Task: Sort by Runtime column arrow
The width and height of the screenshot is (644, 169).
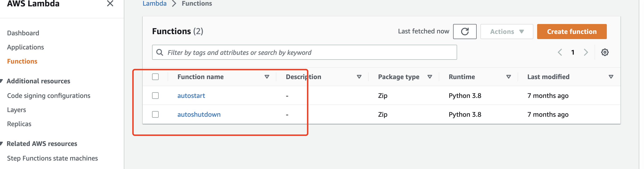Action: pos(508,77)
